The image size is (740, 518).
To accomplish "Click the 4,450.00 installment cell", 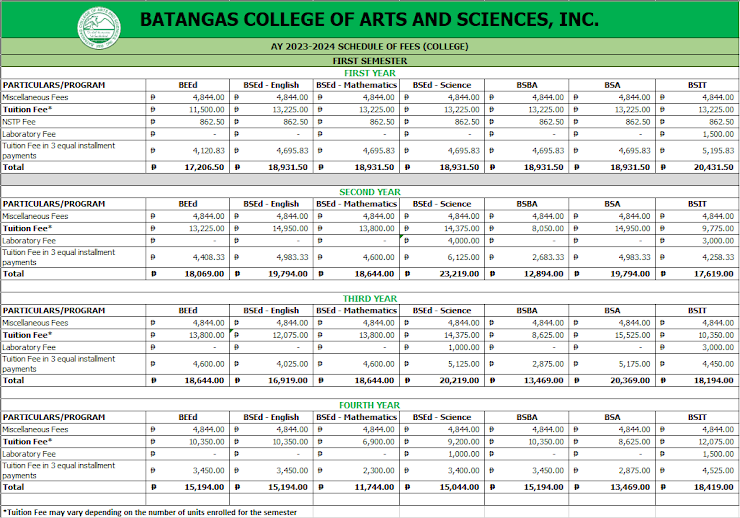I will point(697,364).
